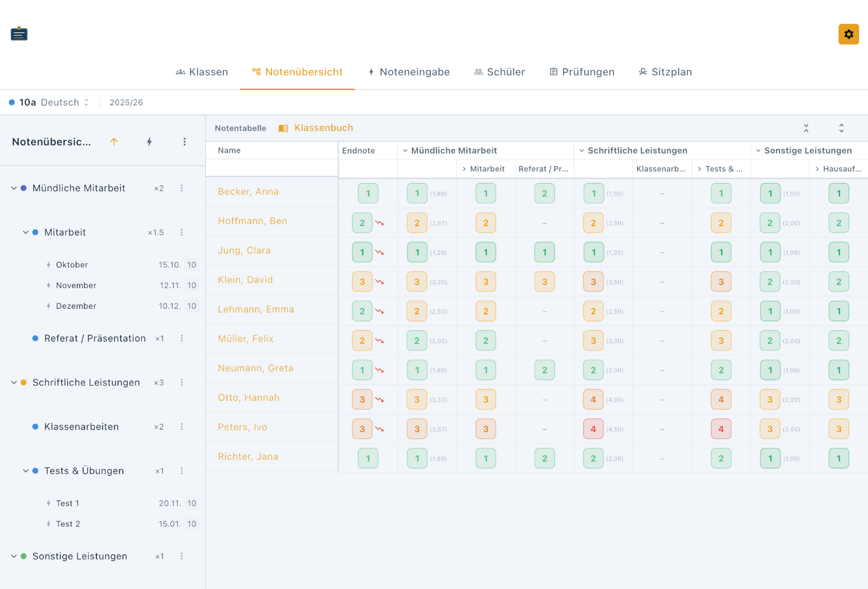The image size is (868, 589).
Task: Collapse the Mündliche Mitarbeit column group
Action: pos(405,151)
